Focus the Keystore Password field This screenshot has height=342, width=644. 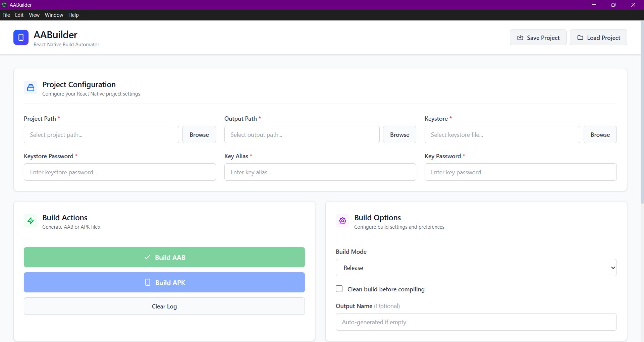(x=120, y=172)
